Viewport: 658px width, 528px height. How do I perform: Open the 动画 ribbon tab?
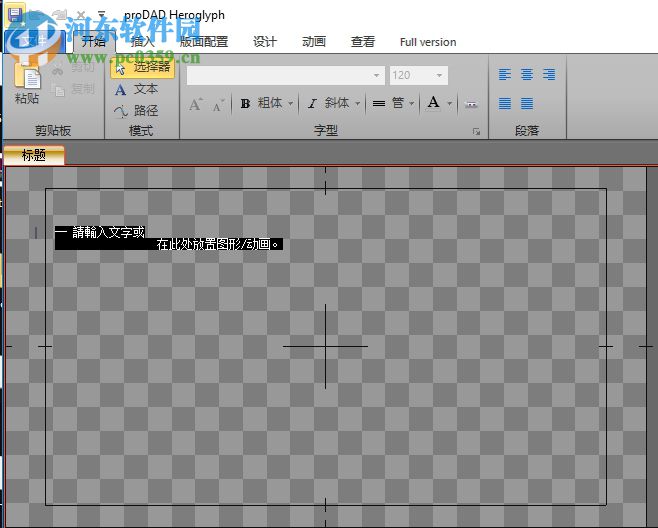pyautogui.click(x=314, y=42)
